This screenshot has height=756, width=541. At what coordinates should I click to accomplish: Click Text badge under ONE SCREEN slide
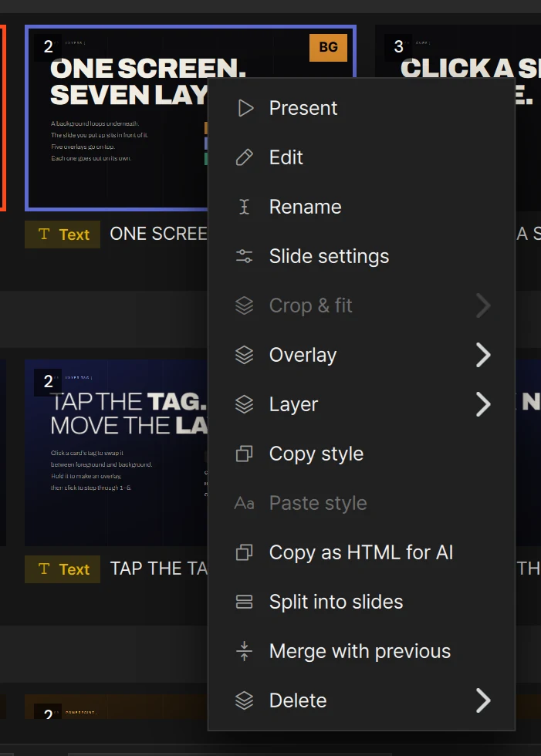(x=63, y=235)
